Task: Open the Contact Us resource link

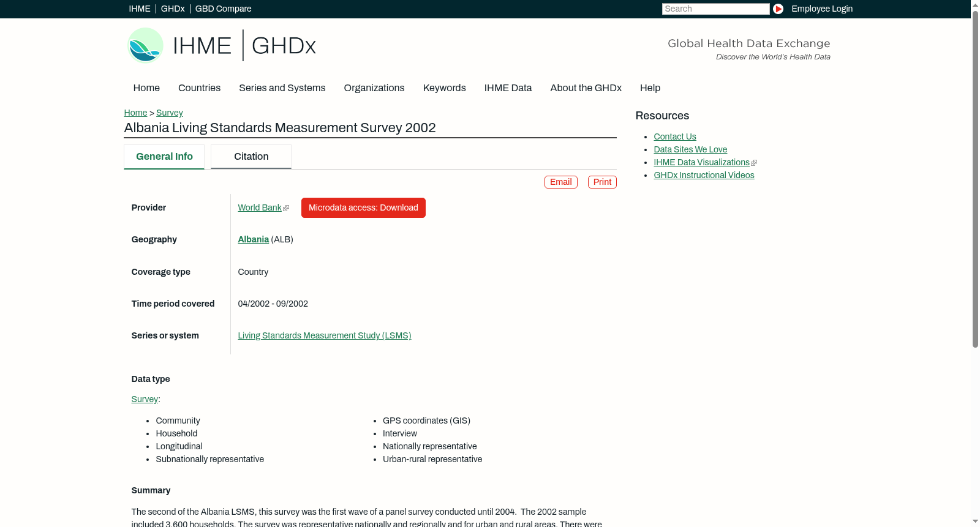Action: pyautogui.click(x=675, y=136)
